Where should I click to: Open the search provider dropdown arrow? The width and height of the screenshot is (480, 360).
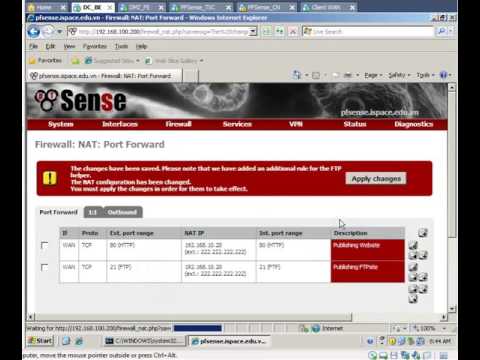(x=451, y=31)
